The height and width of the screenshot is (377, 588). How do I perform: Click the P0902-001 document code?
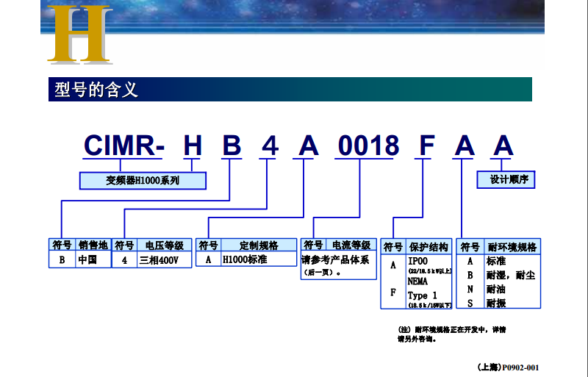coord(520,367)
